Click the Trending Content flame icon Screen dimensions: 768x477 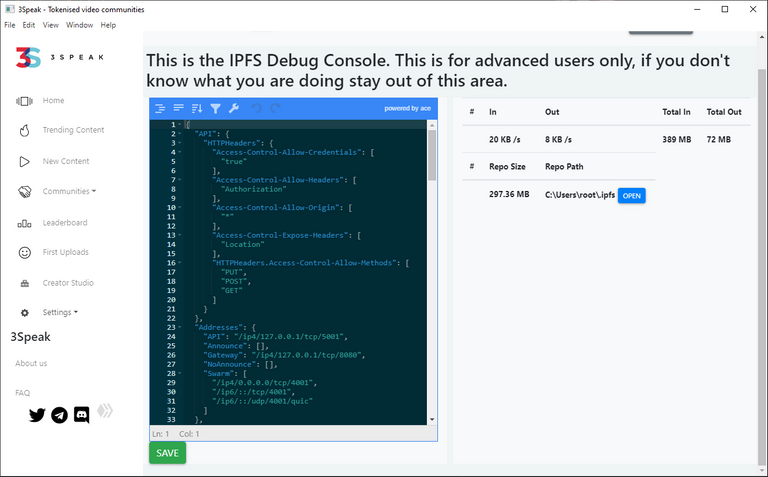click(x=24, y=130)
